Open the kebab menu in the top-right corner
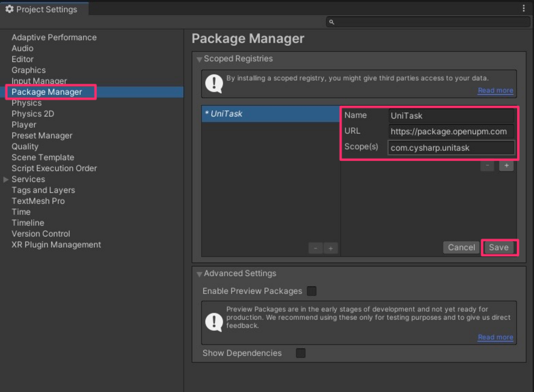The height and width of the screenshot is (392, 534). (525, 8)
